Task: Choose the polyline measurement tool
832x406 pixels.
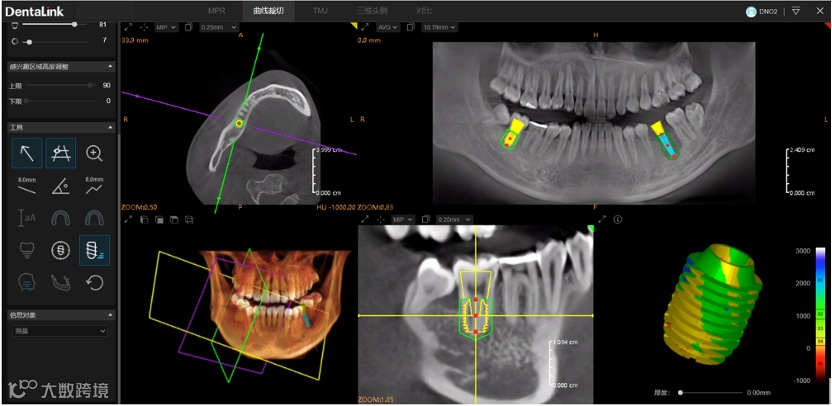Action: tap(94, 186)
